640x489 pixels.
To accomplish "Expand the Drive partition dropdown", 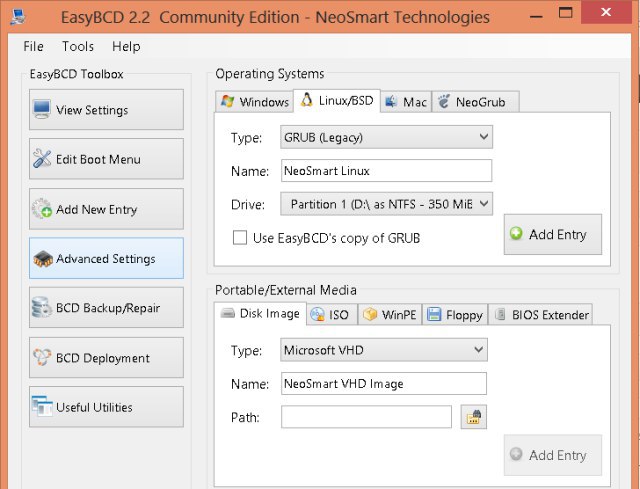I will (x=386, y=204).
